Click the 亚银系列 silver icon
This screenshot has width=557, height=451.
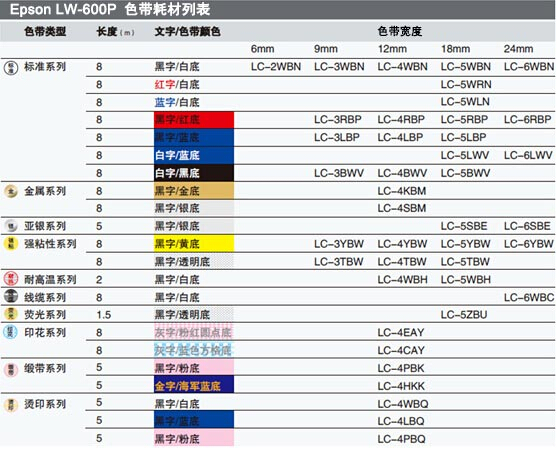[11, 226]
